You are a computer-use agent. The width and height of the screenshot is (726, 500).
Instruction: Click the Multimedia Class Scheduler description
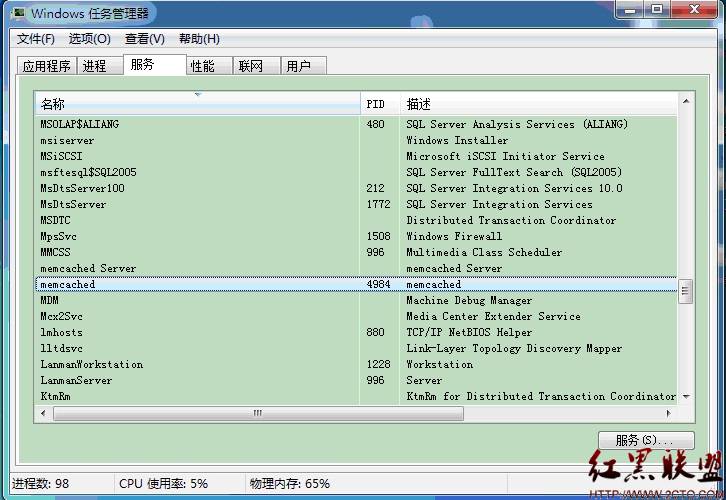[484, 252]
